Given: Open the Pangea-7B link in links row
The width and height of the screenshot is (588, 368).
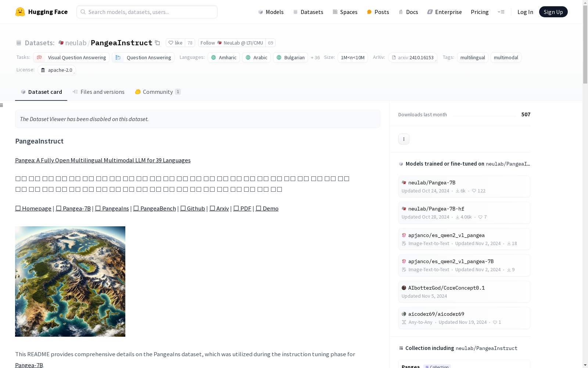Looking at the screenshot, I should [x=73, y=208].
